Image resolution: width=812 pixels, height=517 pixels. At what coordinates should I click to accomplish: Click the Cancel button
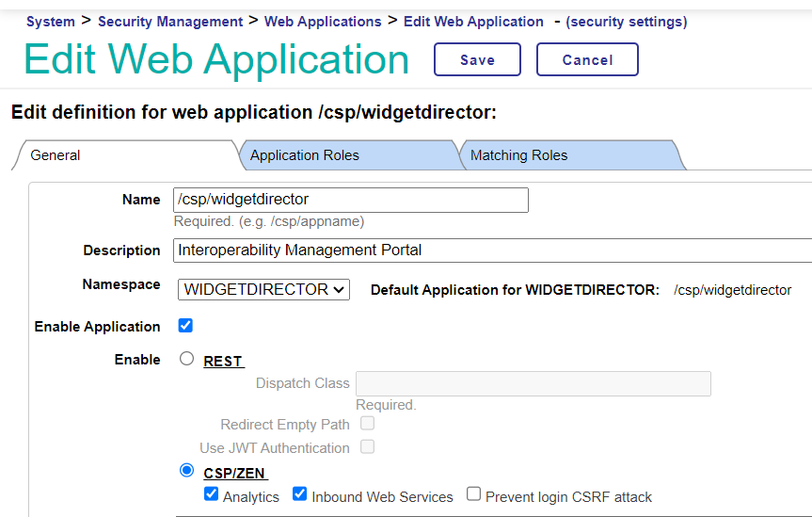pyautogui.click(x=587, y=59)
